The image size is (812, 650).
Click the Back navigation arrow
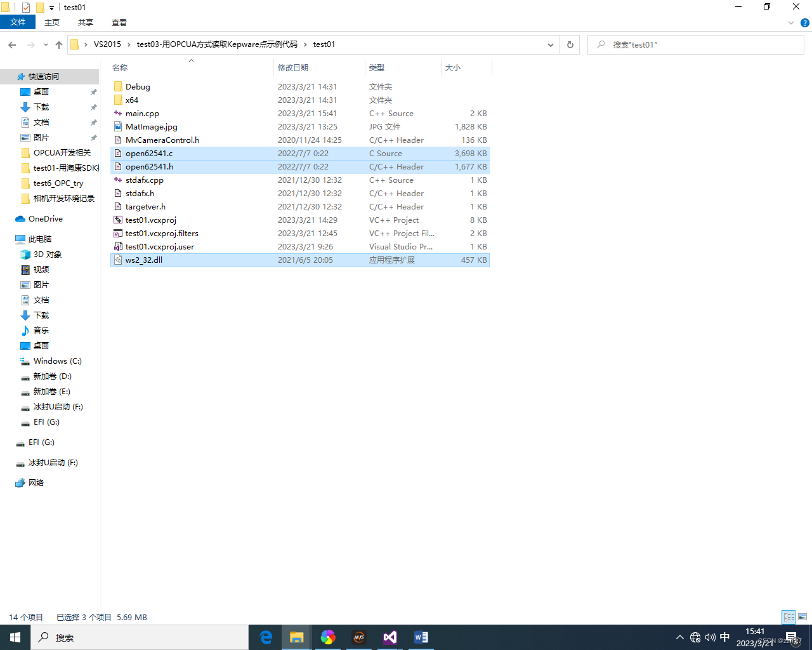pos(12,44)
